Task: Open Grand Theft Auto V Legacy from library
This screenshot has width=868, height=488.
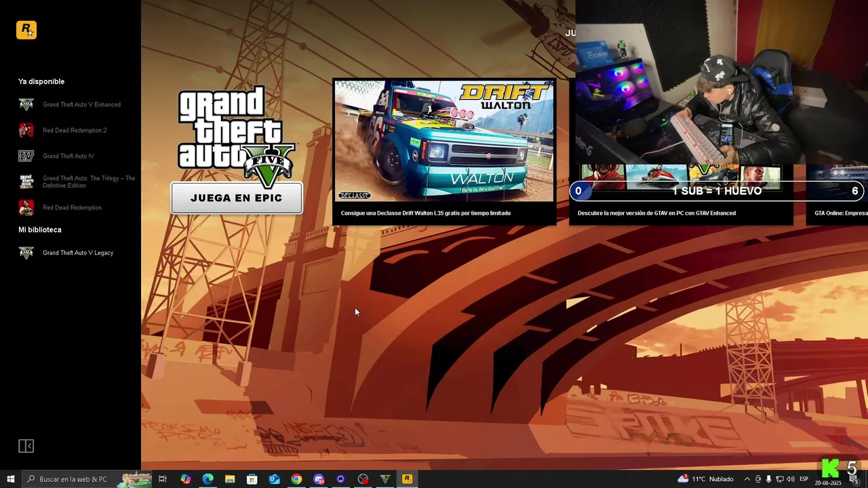Action: pyautogui.click(x=78, y=253)
